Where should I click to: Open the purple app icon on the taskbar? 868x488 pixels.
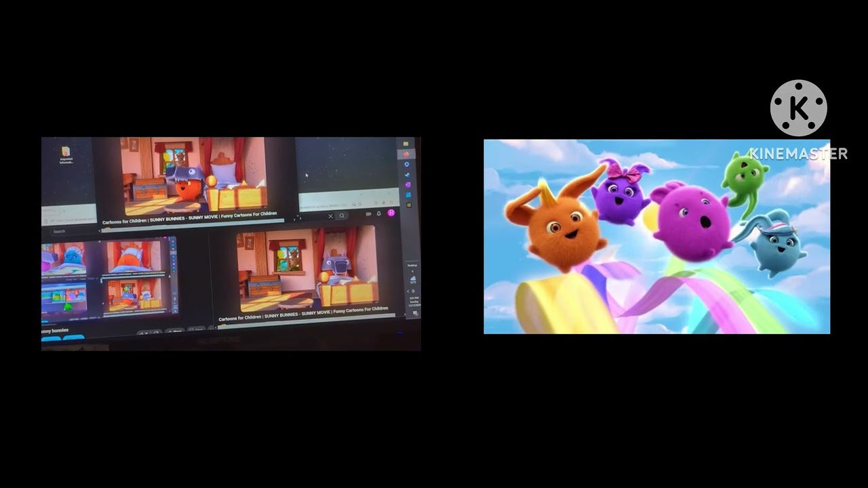click(407, 184)
